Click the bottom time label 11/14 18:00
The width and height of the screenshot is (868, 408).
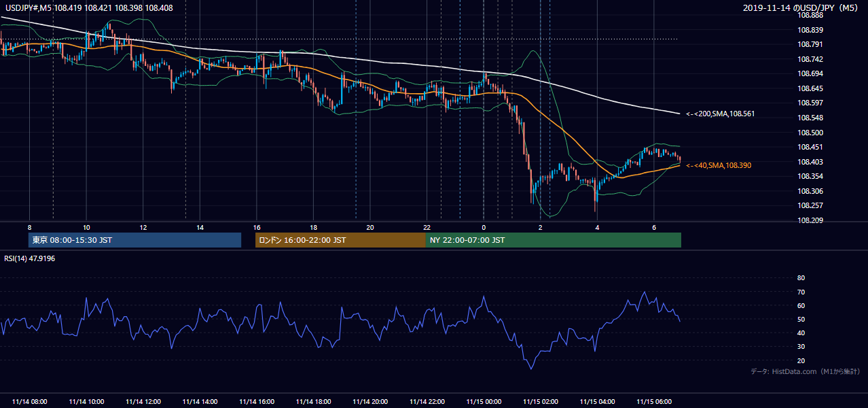coord(313,402)
